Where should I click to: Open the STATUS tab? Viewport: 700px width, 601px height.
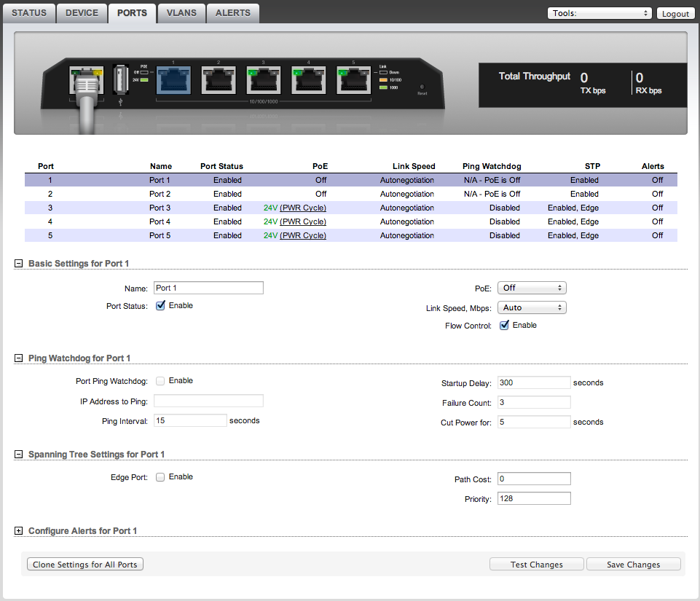(x=29, y=13)
